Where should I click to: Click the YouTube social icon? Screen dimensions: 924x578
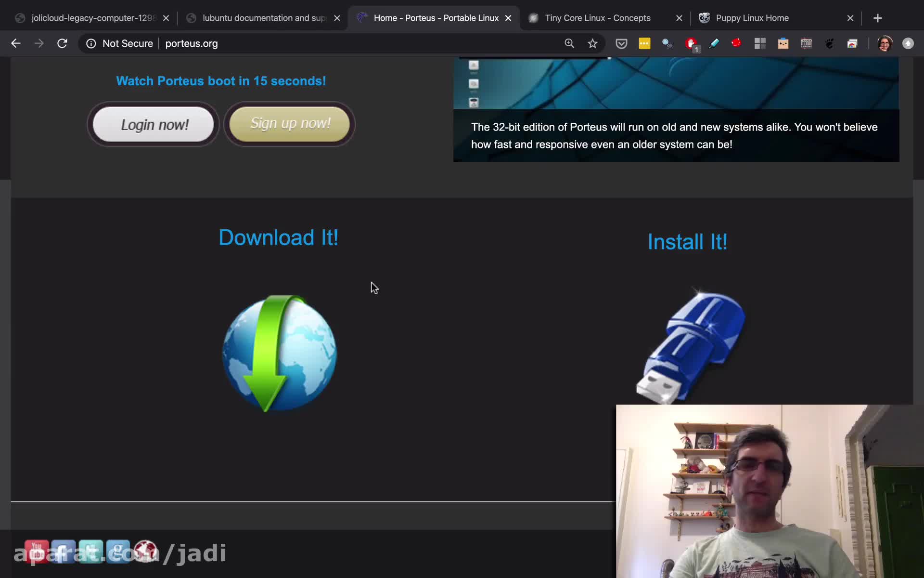pos(37,552)
